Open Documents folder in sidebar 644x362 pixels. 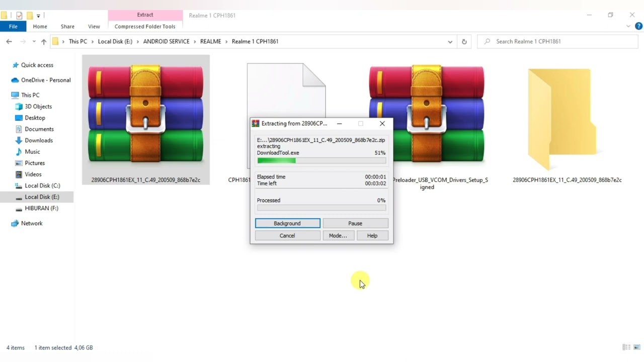coord(39,129)
